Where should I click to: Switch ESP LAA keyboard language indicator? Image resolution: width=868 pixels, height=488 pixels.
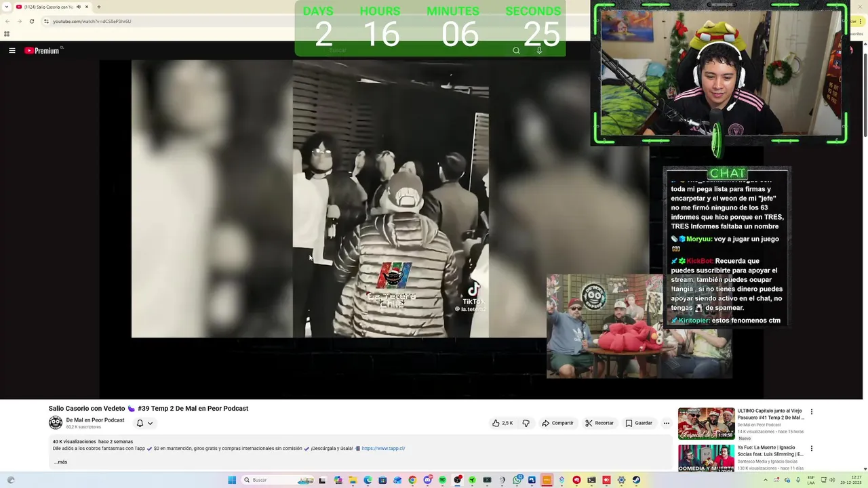(x=811, y=480)
